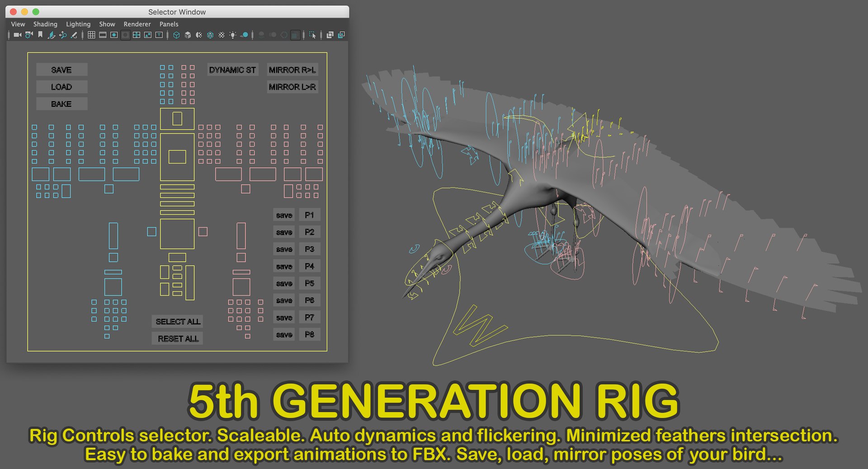Load pose P5
This screenshot has width=868, height=469.
[x=310, y=283]
